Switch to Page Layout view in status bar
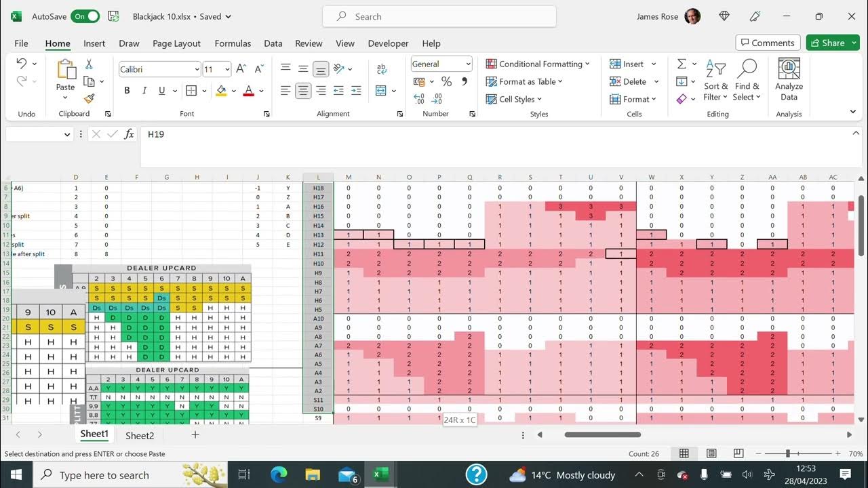 pyautogui.click(x=711, y=453)
